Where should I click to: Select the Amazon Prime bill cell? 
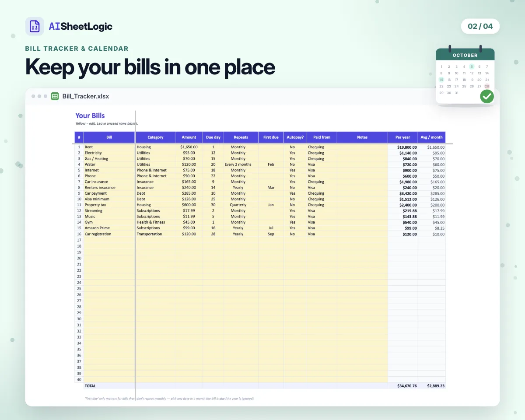click(109, 228)
